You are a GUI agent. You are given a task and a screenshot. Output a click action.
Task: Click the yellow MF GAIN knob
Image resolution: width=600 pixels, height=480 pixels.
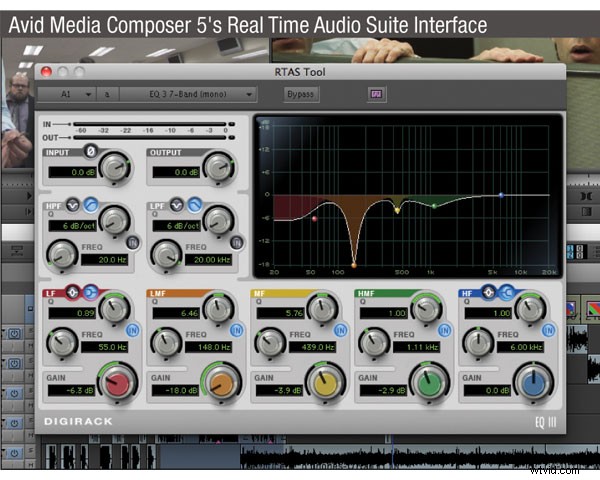tap(326, 383)
